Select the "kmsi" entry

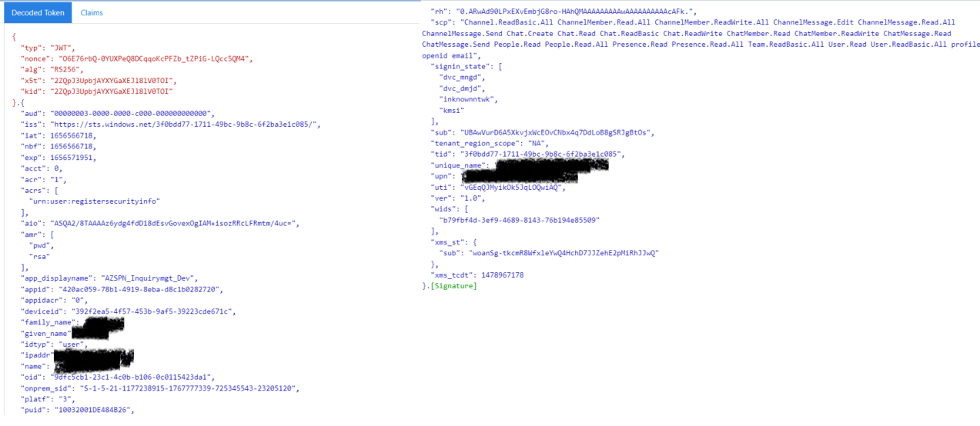coord(452,110)
